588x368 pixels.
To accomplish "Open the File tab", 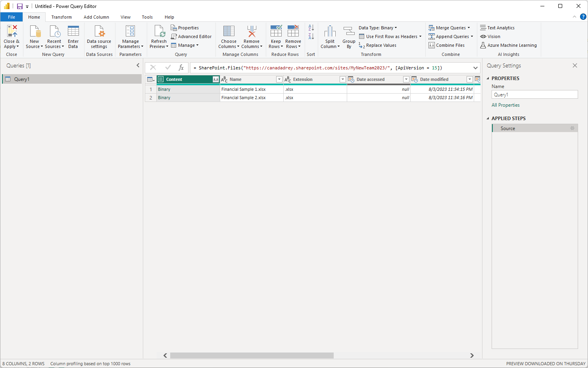I will click(x=12, y=17).
